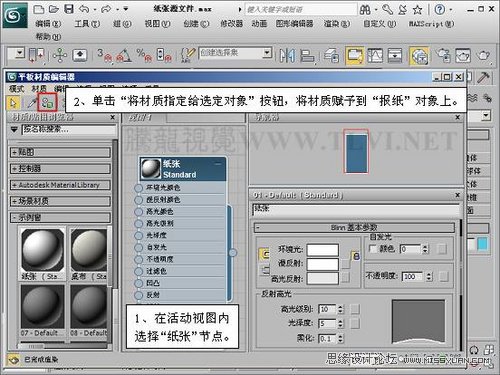Click the Render Production teapot
The image size is (500, 375).
[483, 55]
